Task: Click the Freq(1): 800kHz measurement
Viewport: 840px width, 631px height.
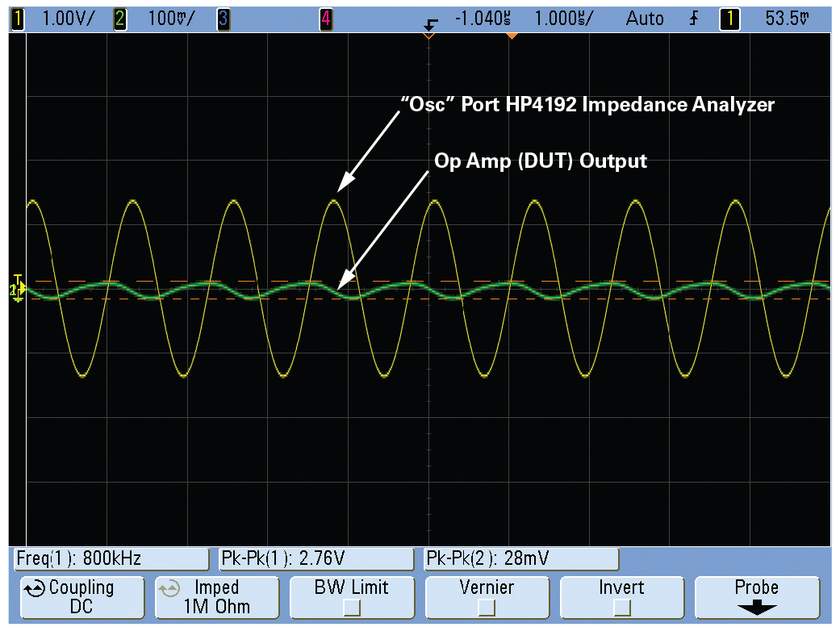Action: point(111,558)
